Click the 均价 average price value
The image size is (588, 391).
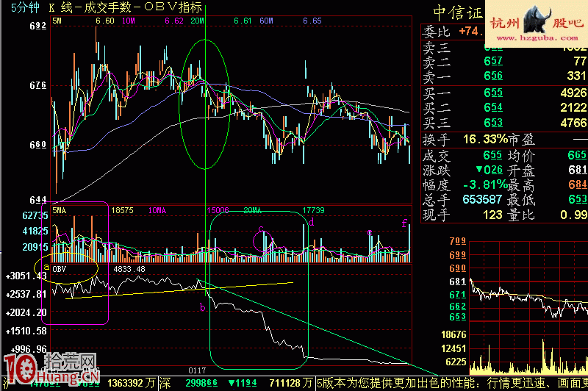pos(578,155)
